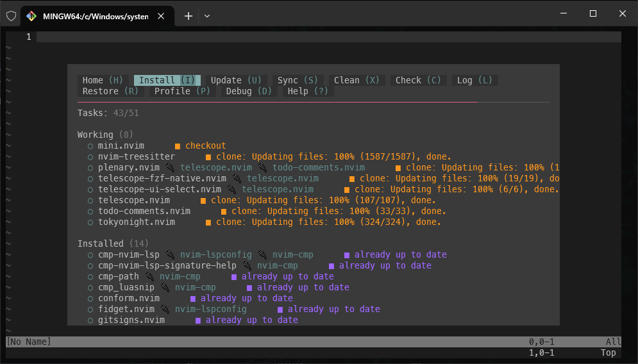
Task: Expand cmp_luasnip plugin entry
Action: click(126, 288)
